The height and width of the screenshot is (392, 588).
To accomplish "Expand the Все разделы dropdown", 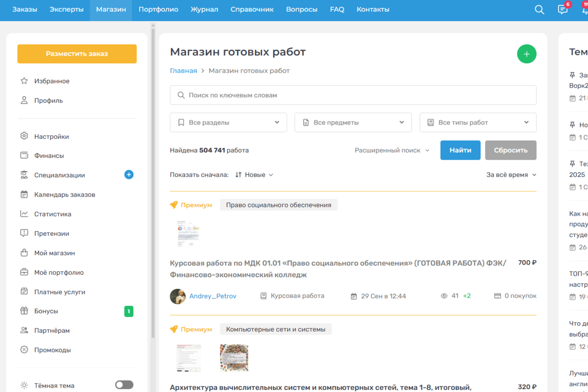I will click(228, 122).
